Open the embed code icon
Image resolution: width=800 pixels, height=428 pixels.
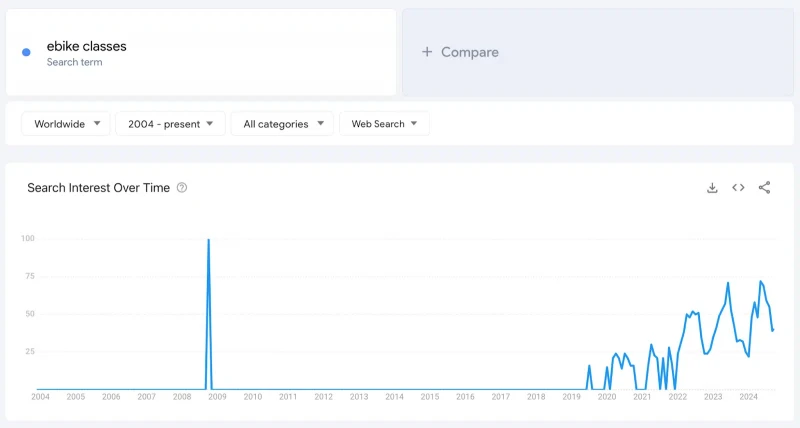tap(738, 188)
